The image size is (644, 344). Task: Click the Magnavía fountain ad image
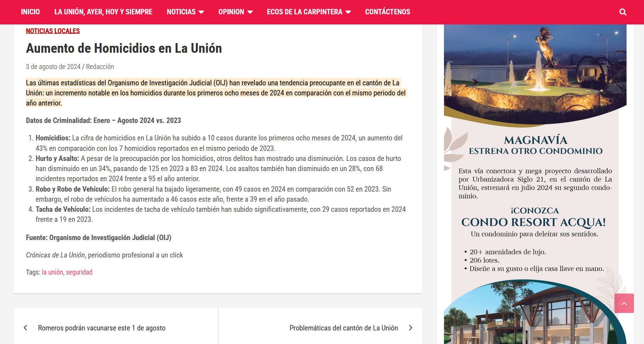pyautogui.click(x=535, y=74)
